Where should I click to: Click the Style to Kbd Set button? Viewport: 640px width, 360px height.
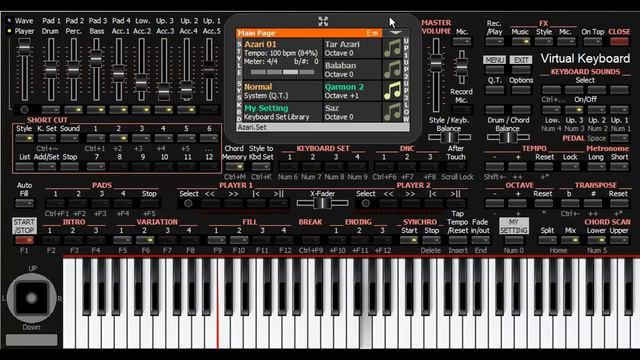coord(261,167)
